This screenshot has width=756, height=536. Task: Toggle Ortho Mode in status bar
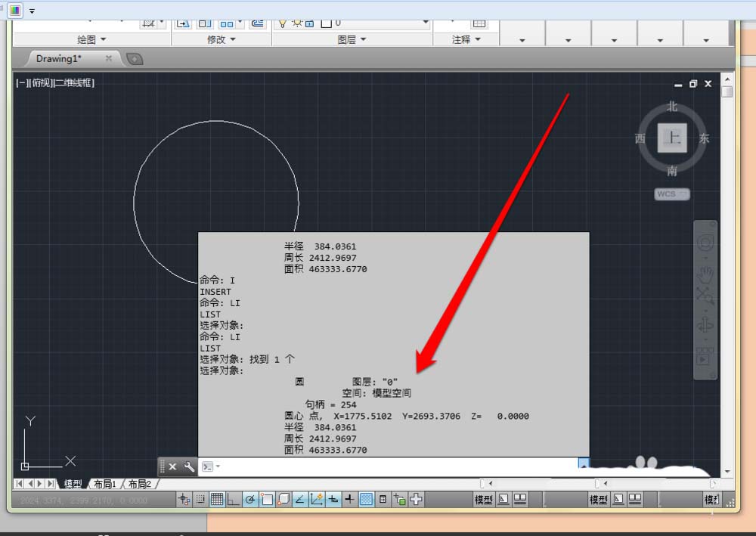click(234, 500)
